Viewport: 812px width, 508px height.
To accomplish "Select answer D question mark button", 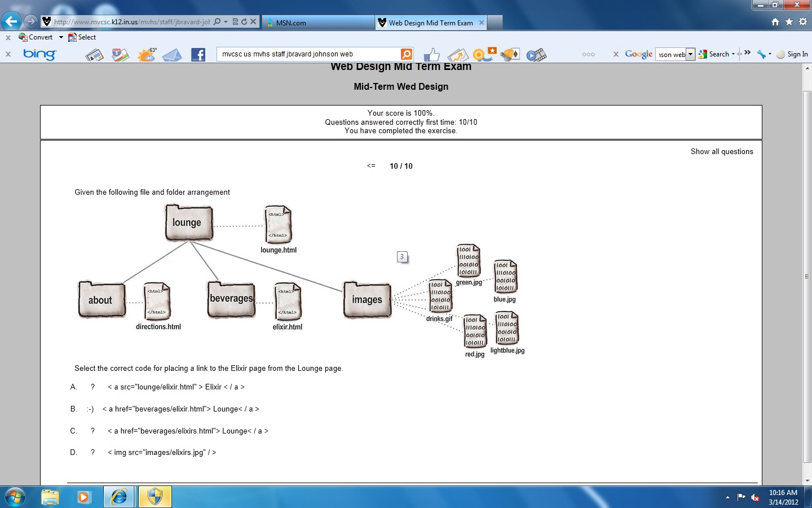I will point(92,453).
